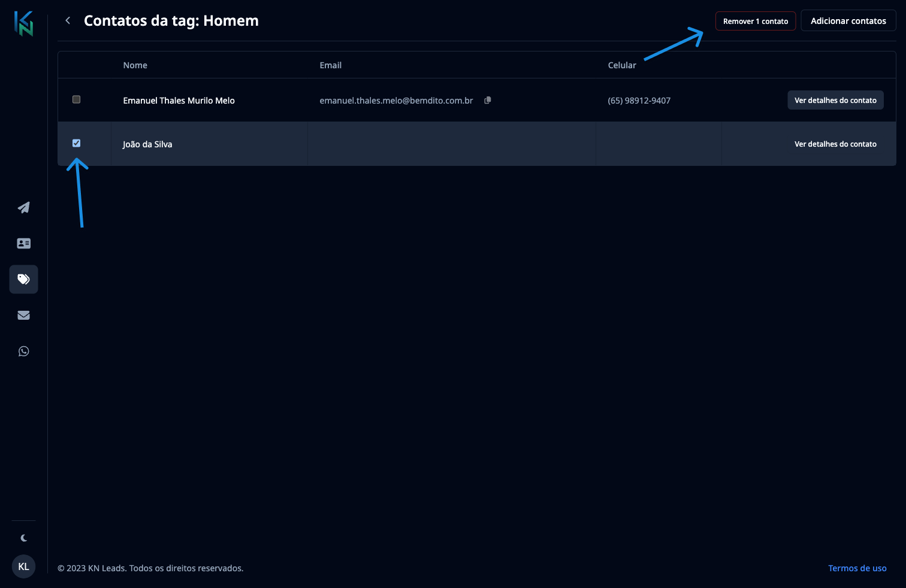Click the Email column header
The image size is (906, 588).
tap(331, 65)
